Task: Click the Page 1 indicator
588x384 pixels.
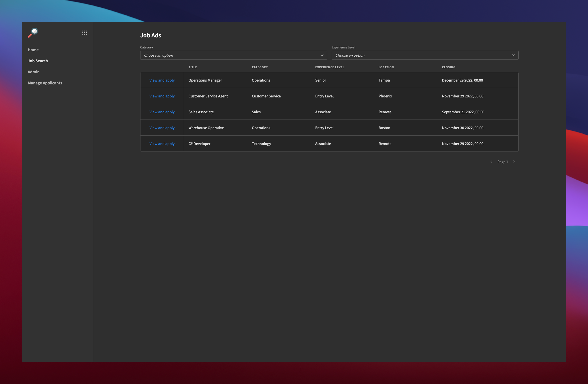Action: tap(503, 162)
